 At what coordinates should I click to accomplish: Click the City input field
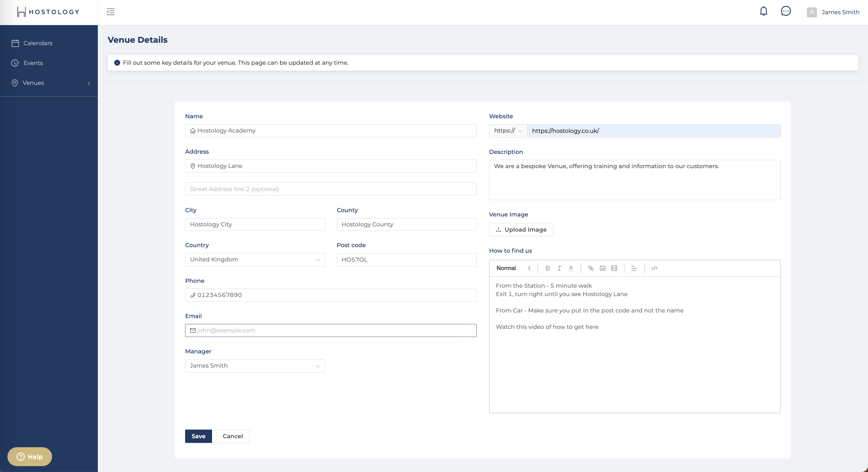255,225
